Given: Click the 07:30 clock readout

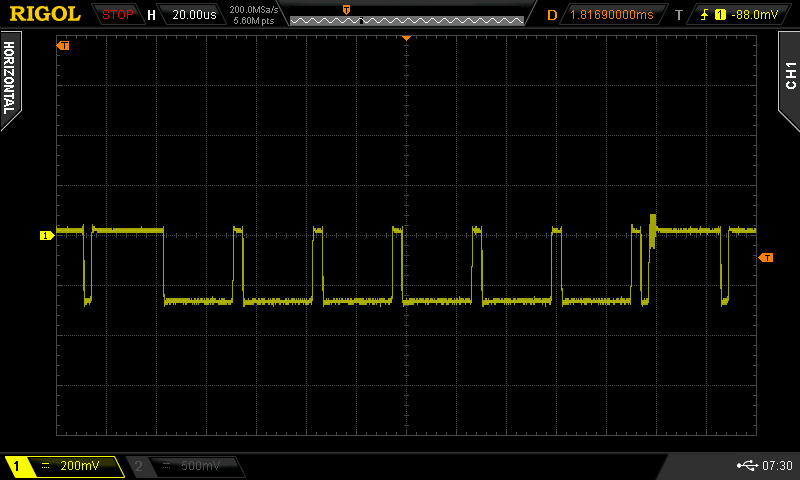Looking at the screenshot, I should [x=777, y=465].
